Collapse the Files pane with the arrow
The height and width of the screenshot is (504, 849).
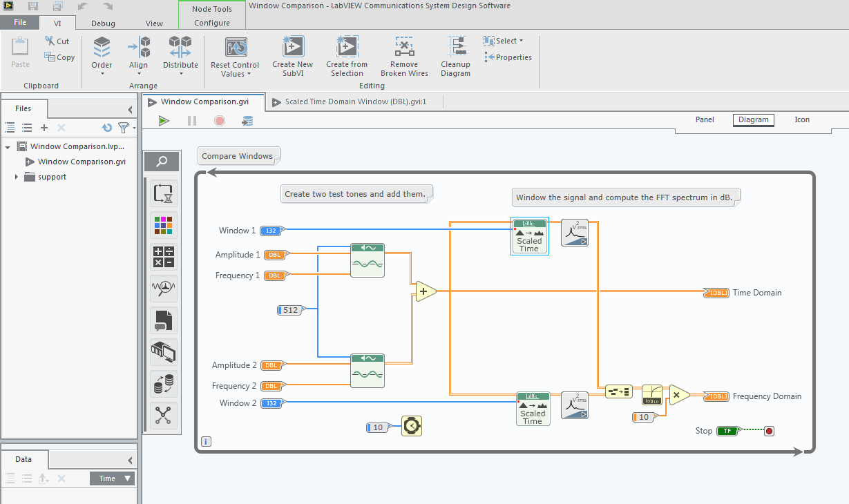130,109
